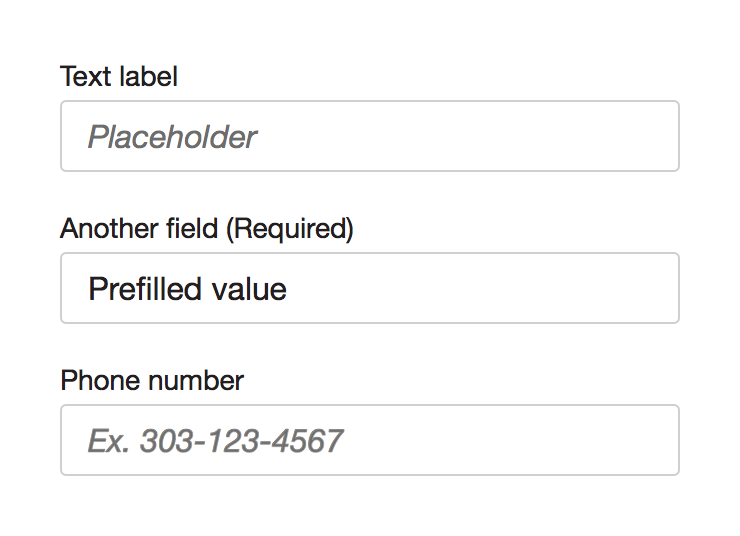This screenshot has width=740, height=536.
Task: Click the "Another field (Required)" label
Action: (206, 229)
